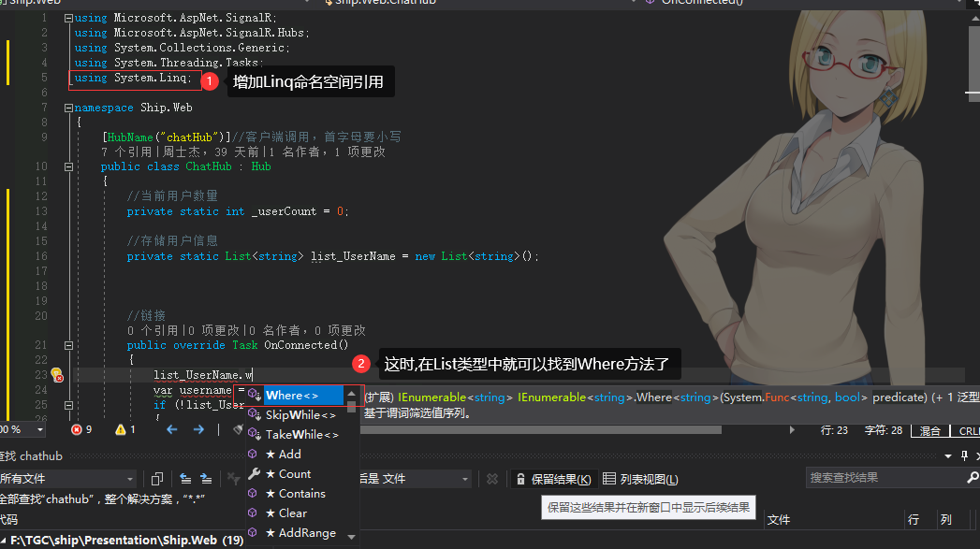The image size is (980, 549).
Task: Click the clear filters icon in find toolbar
Action: (x=233, y=479)
